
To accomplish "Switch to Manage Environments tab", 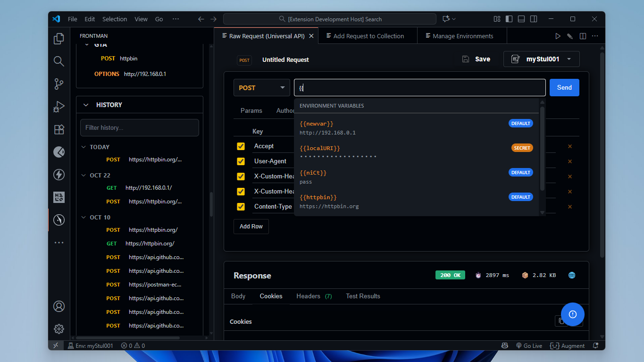I will pos(462,36).
